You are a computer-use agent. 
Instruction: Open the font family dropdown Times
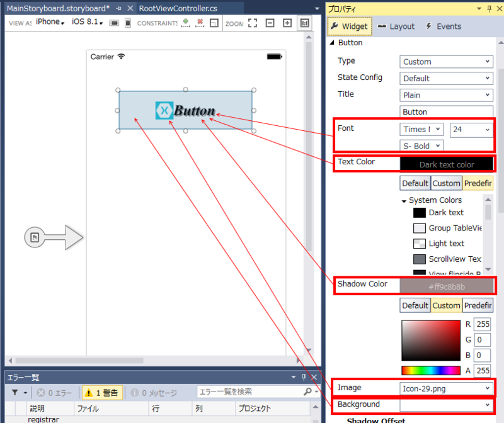pos(421,129)
